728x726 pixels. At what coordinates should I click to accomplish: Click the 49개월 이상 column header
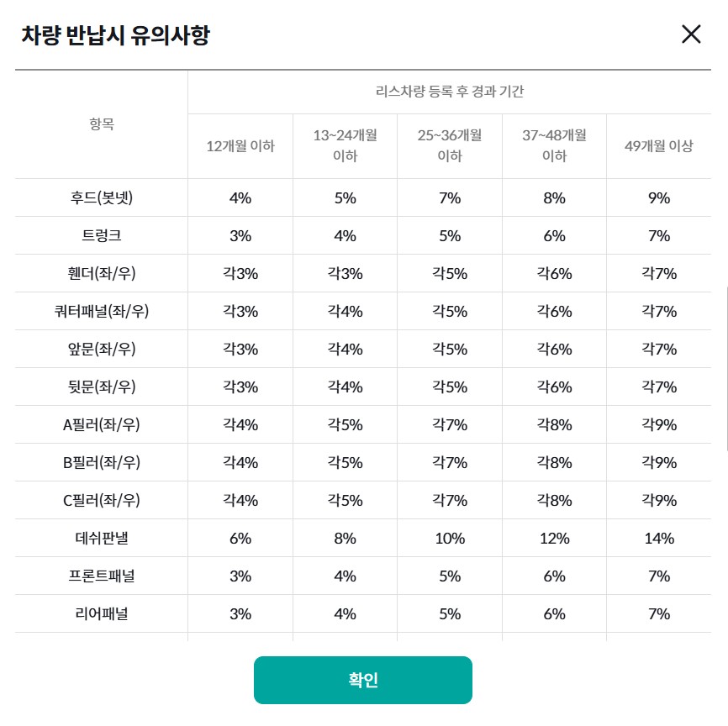[x=659, y=145]
